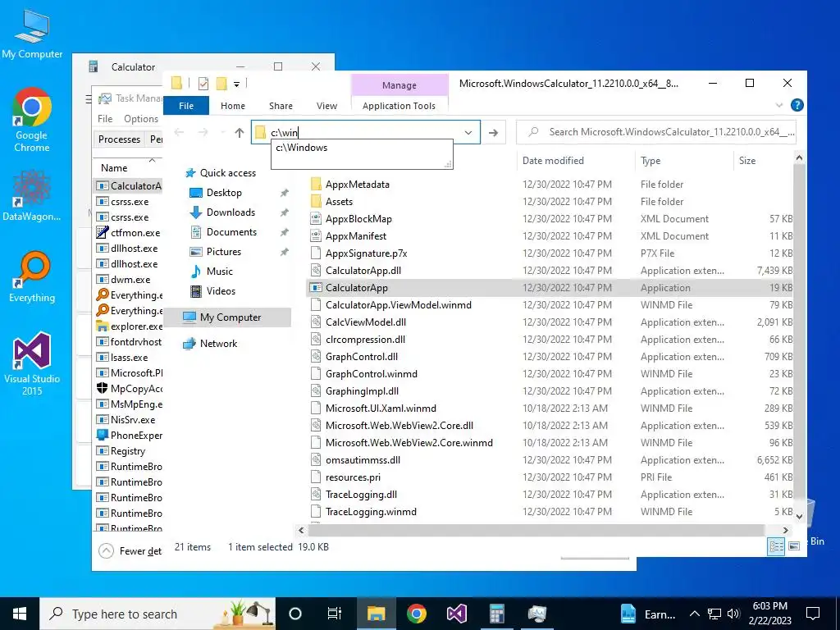Click the horizontal scrollbar of file list

point(536,531)
